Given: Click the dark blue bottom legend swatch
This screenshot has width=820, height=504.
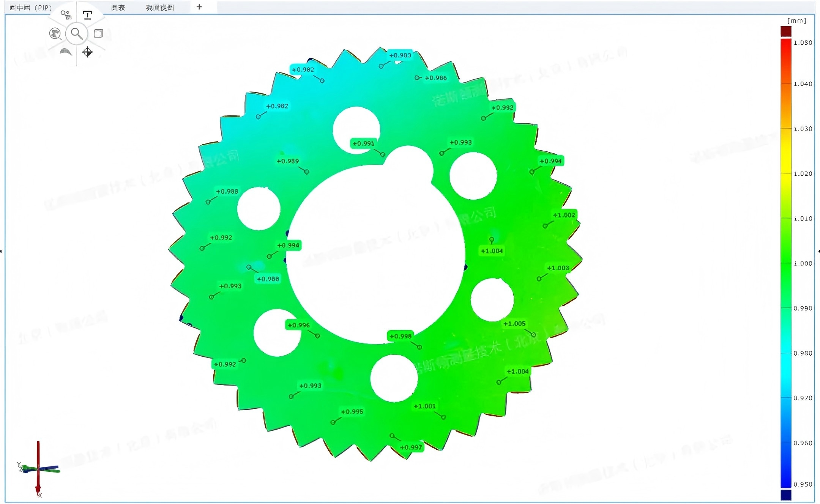Looking at the screenshot, I should coord(786,495).
